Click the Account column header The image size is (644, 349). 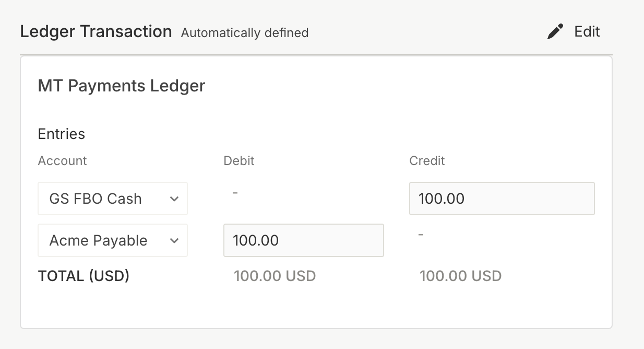pos(62,161)
